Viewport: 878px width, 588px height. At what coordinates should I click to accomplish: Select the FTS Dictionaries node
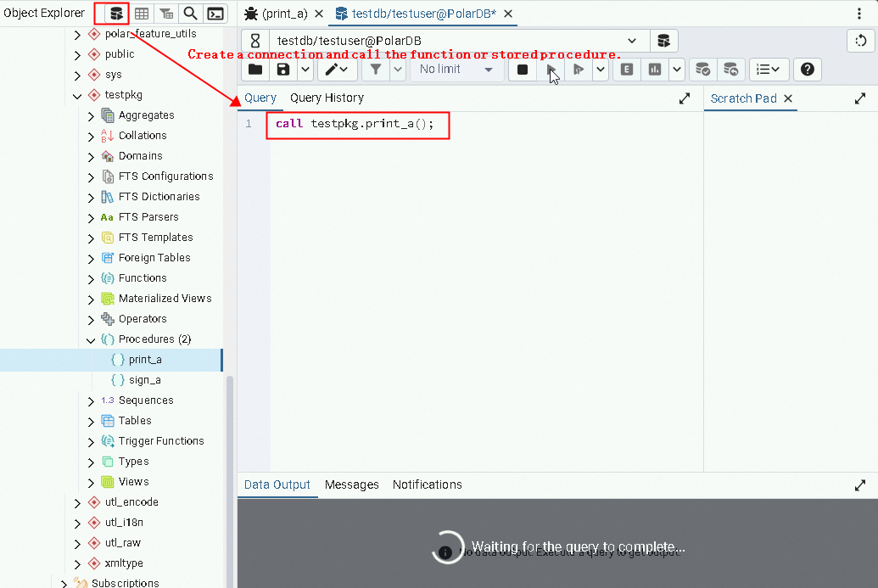159,197
